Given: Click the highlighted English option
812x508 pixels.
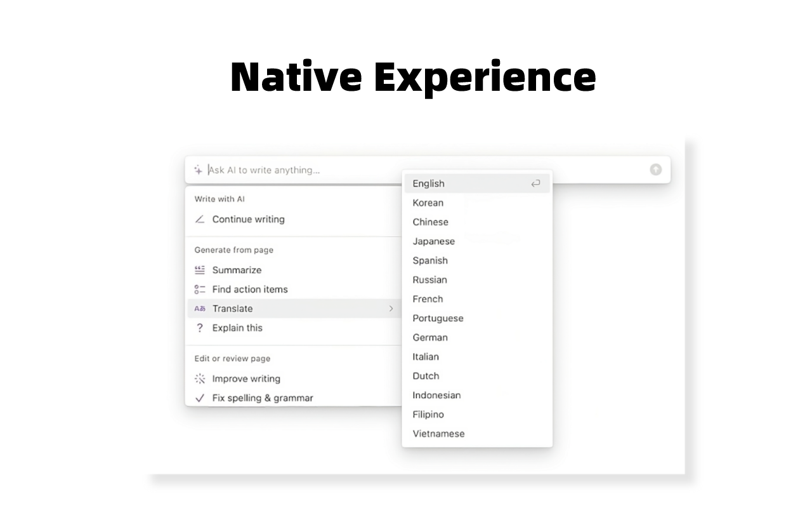Looking at the screenshot, I should point(428,184).
